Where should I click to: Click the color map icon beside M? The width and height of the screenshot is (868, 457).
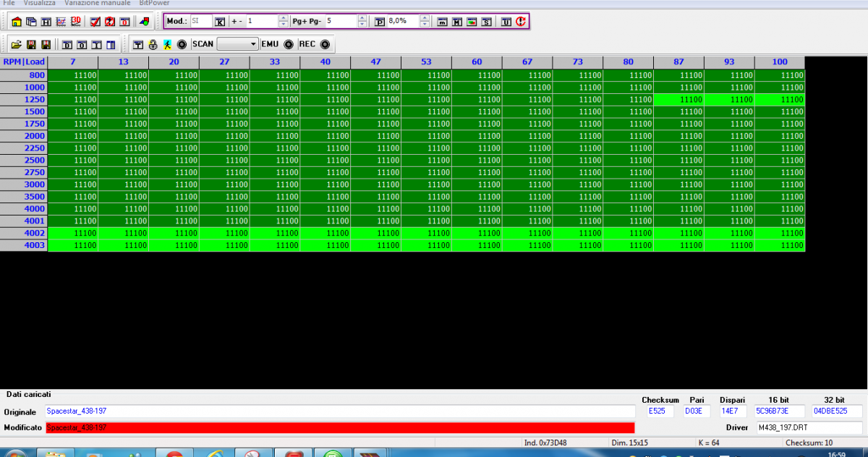tap(472, 22)
